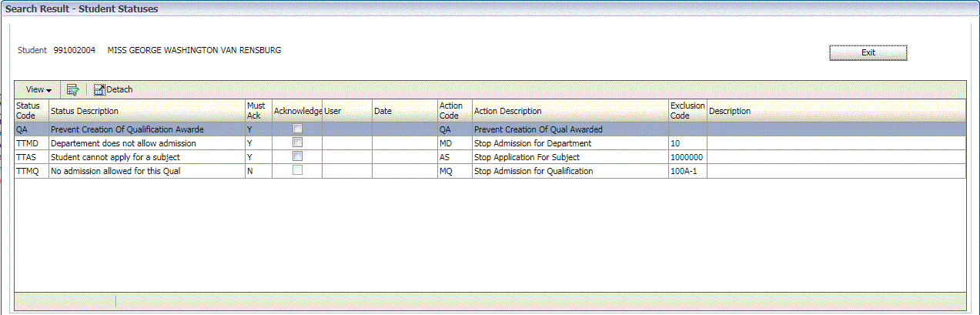This screenshot has width=980, height=315.
Task: Open the View dropdown menu
Action: click(38, 89)
